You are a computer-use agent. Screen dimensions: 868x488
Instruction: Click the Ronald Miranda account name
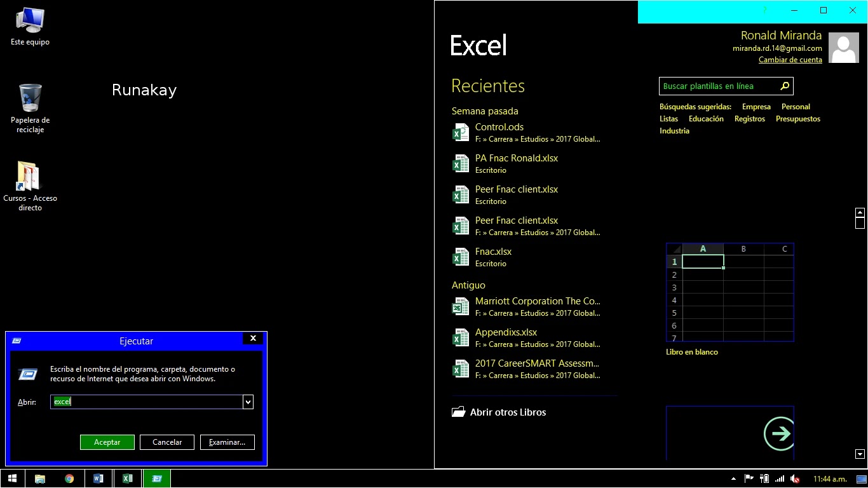[781, 36]
